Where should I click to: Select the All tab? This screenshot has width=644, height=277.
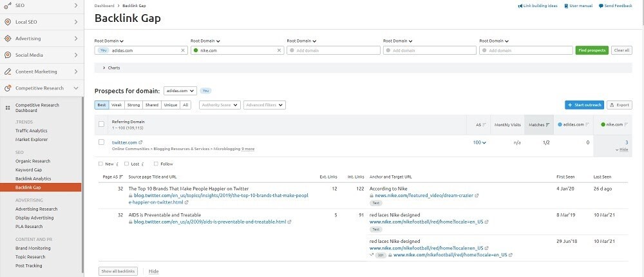(185, 105)
